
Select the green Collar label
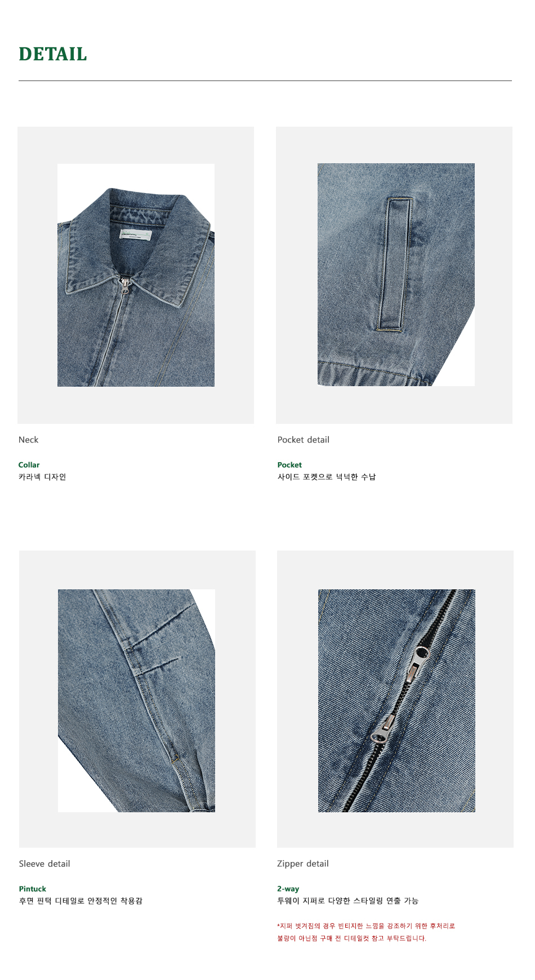29,465
